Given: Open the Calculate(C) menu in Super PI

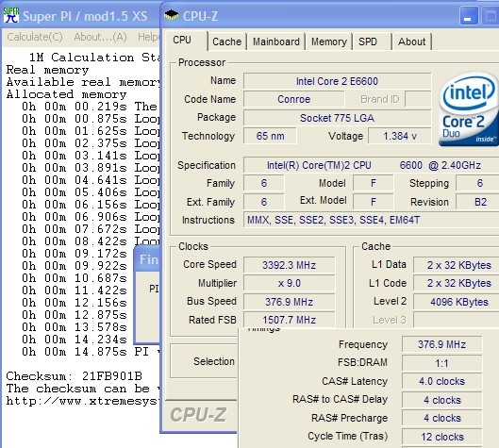Looking at the screenshot, I should click(35, 37).
